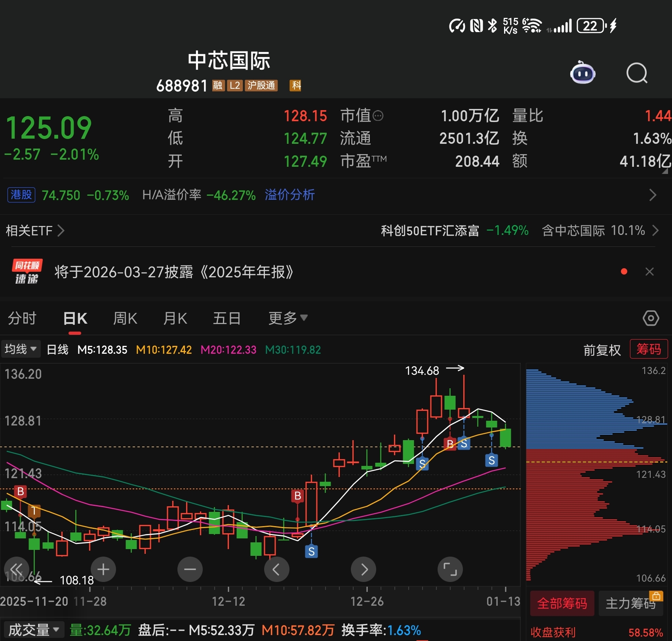Tap the orange T marker on chart
Viewport: 672px width, 641px height.
[x=34, y=511]
